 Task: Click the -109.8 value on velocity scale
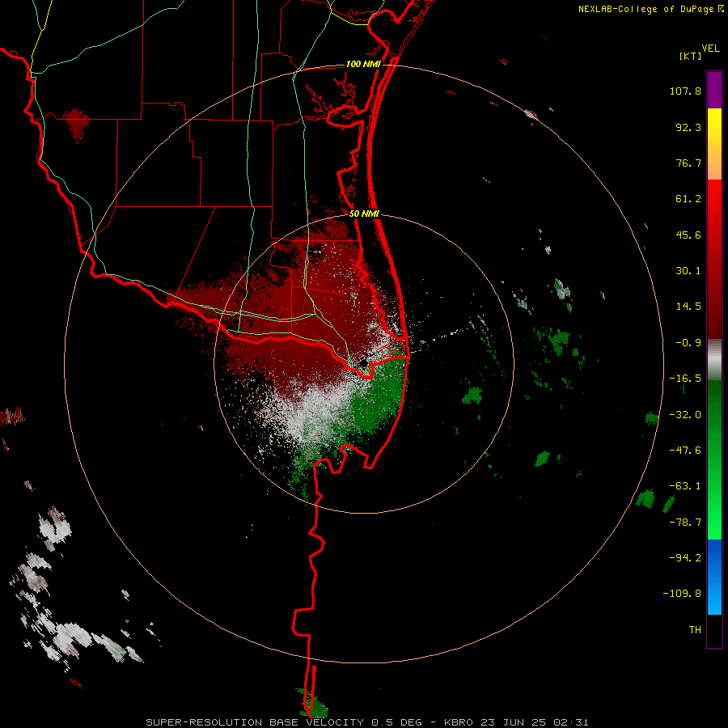[x=682, y=594]
